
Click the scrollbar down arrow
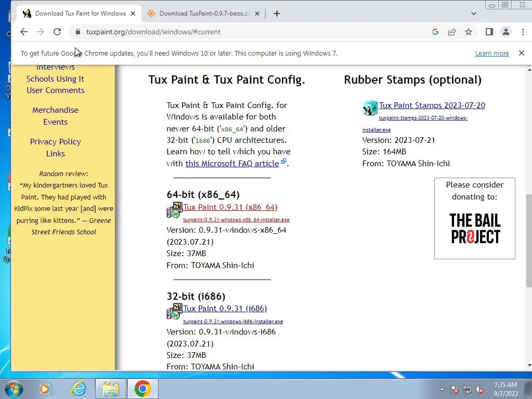pyautogui.click(x=529, y=366)
